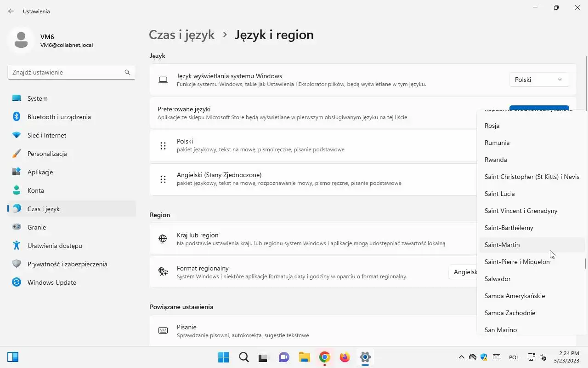The width and height of the screenshot is (588, 368).
Task: Open System settings category
Action: coord(72,98)
